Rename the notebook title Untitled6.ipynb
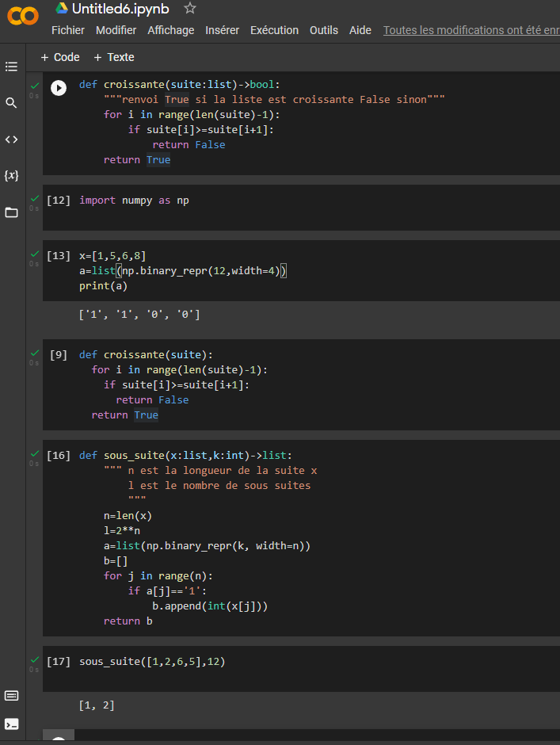 pyautogui.click(x=120, y=9)
